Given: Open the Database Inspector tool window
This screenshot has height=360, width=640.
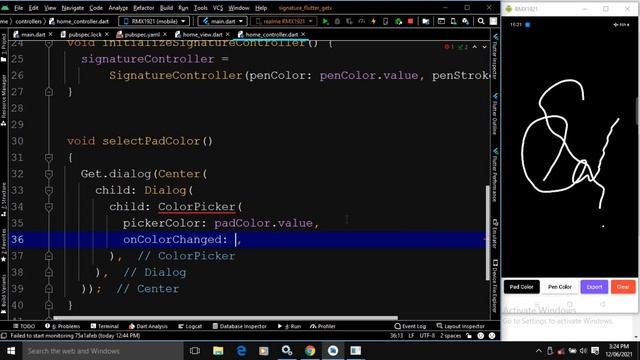Looking at the screenshot, I should (240, 326).
